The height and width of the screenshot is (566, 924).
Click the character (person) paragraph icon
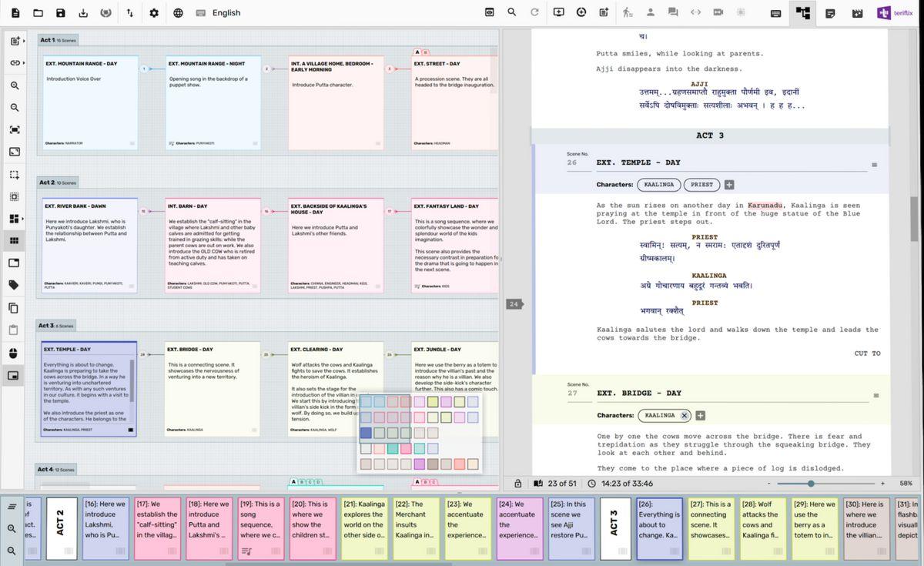click(651, 12)
